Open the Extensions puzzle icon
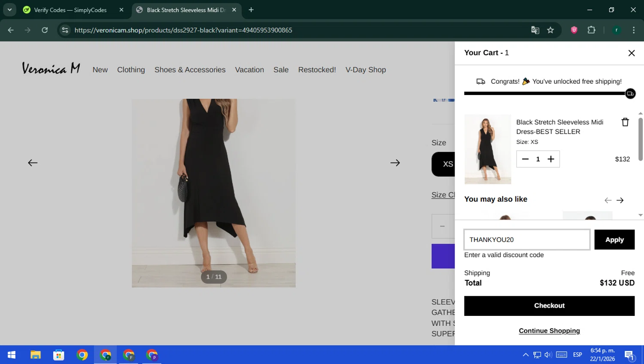The width and height of the screenshot is (644, 364). coord(591,30)
